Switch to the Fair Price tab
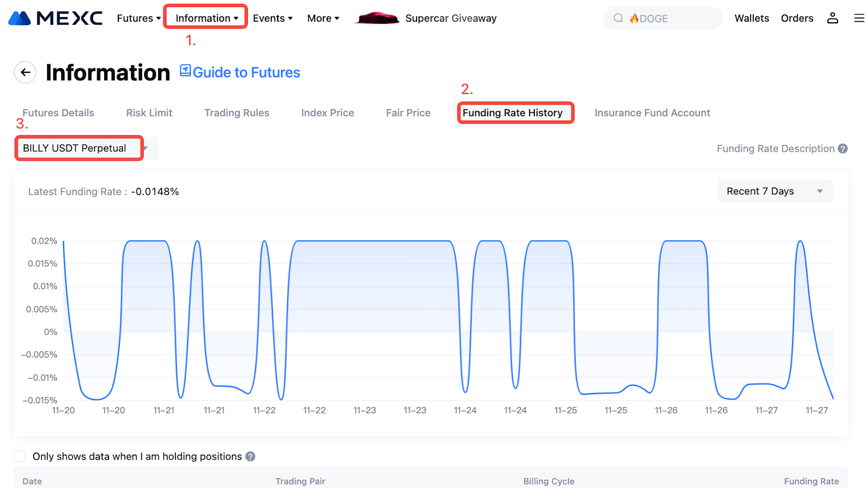This screenshot has width=868, height=488. [x=408, y=113]
